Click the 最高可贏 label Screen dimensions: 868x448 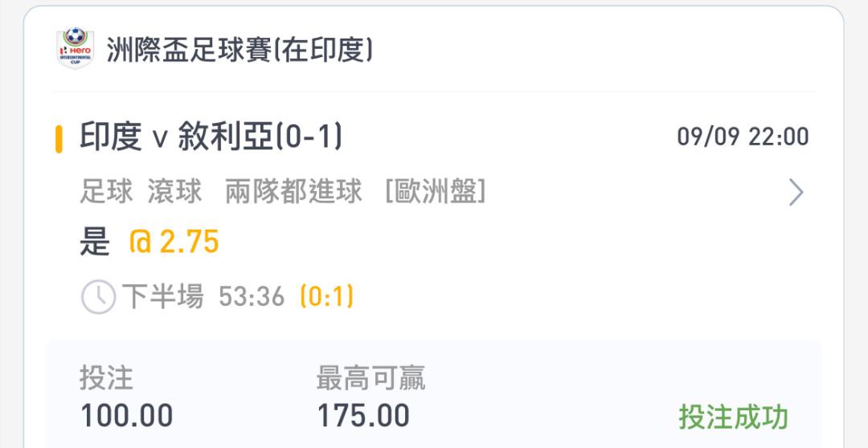371,377
